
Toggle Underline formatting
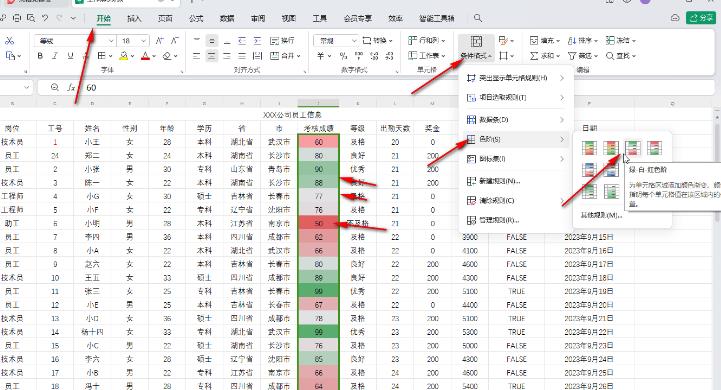pos(70,56)
